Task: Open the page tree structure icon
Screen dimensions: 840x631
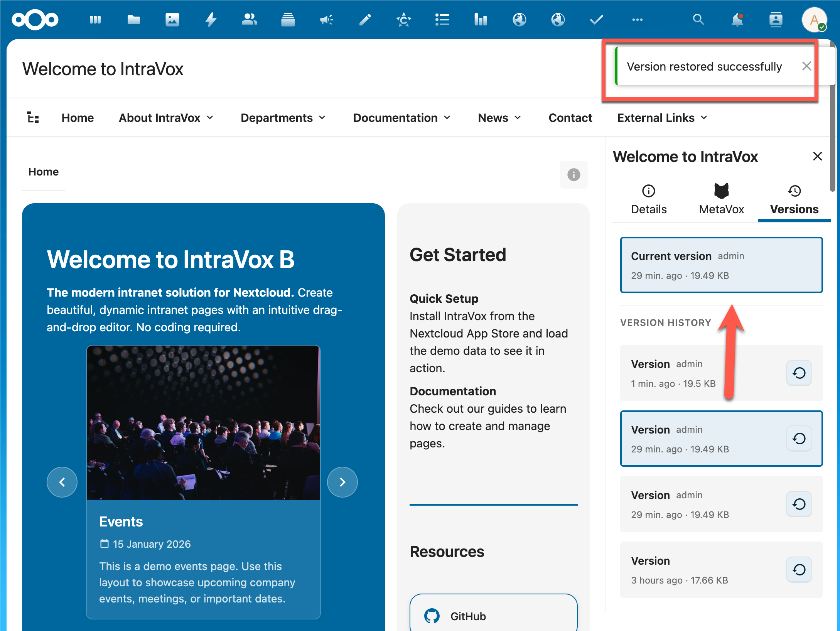Action: pyautogui.click(x=33, y=118)
